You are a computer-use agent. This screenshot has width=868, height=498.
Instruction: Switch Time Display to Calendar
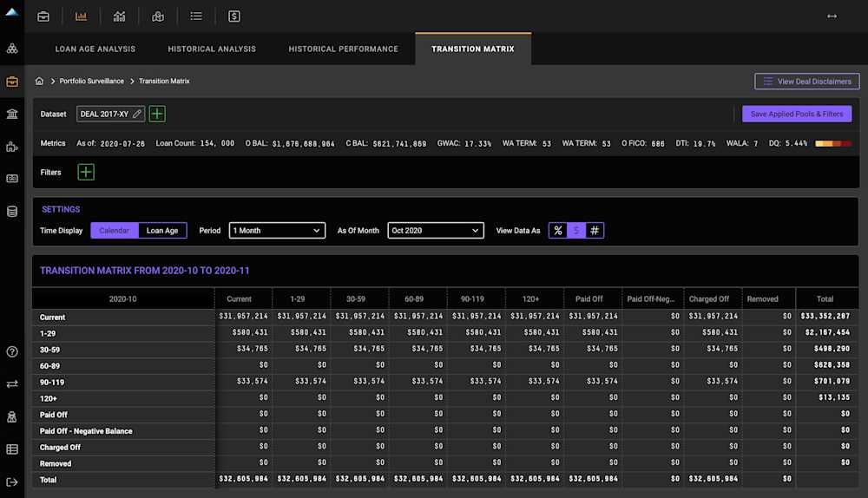point(114,231)
